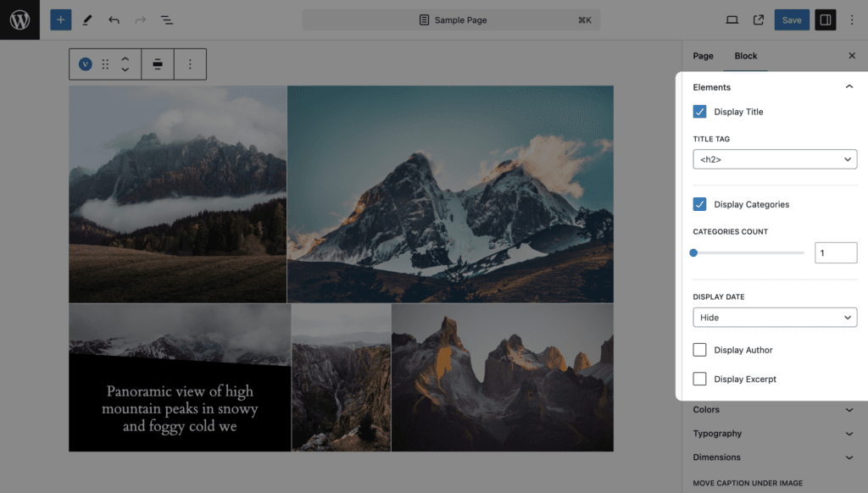
Task: Toggle the settings sidebar panel icon
Action: pyautogui.click(x=825, y=20)
